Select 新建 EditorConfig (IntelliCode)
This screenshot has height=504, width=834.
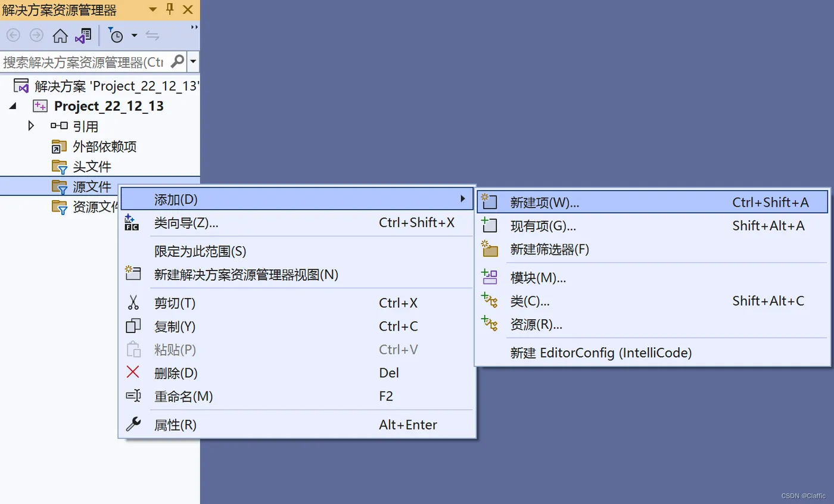coord(652,353)
